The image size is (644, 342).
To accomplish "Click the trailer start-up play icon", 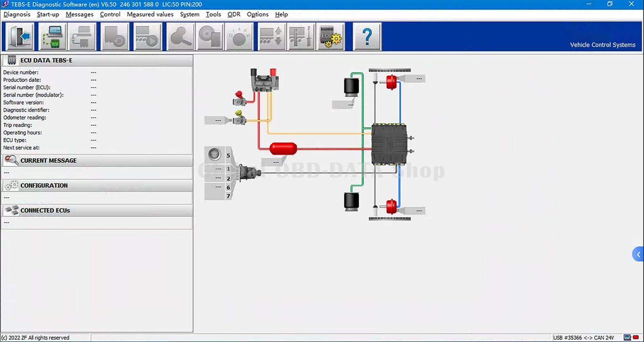I will [147, 37].
